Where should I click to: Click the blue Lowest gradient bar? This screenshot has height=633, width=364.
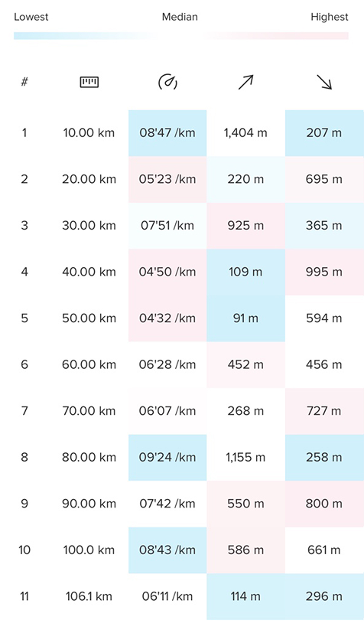coord(83,36)
